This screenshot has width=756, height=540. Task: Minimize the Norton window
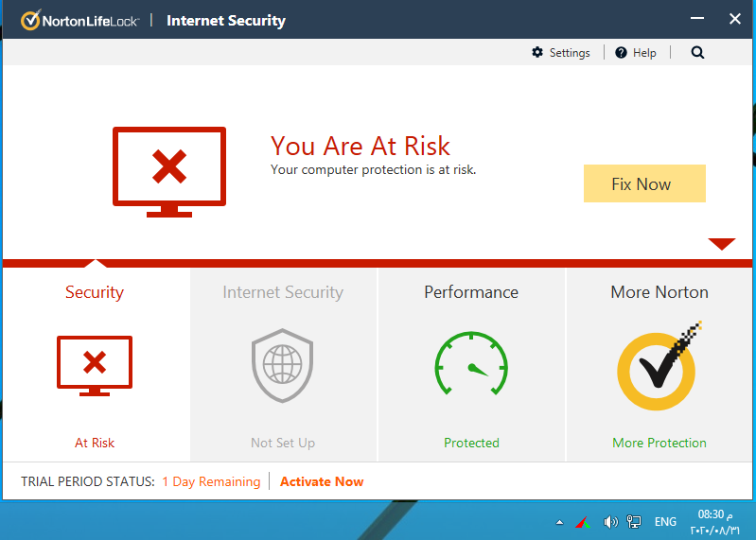[697, 19]
